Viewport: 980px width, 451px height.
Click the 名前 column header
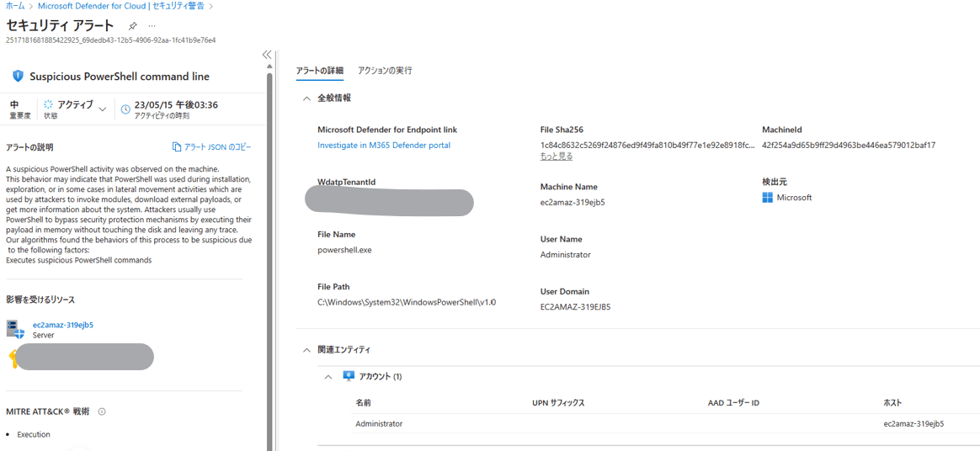coord(364,403)
